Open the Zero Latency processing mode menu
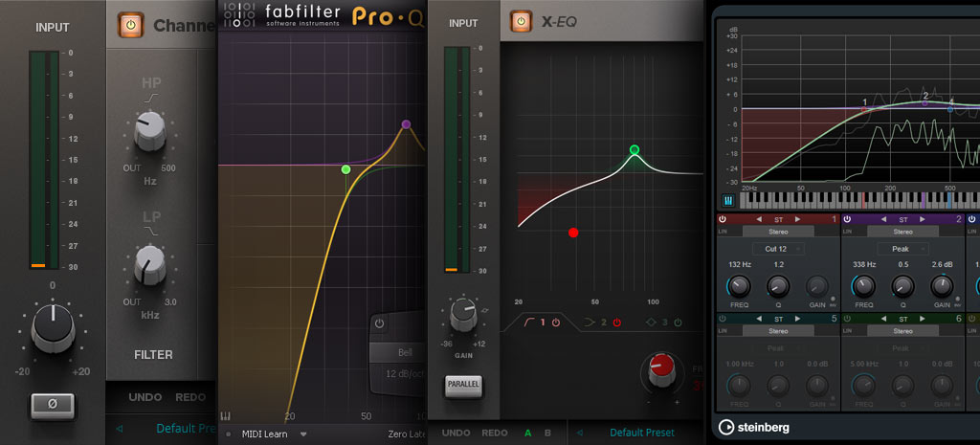Image resolution: width=980 pixels, height=445 pixels. pos(407,434)
